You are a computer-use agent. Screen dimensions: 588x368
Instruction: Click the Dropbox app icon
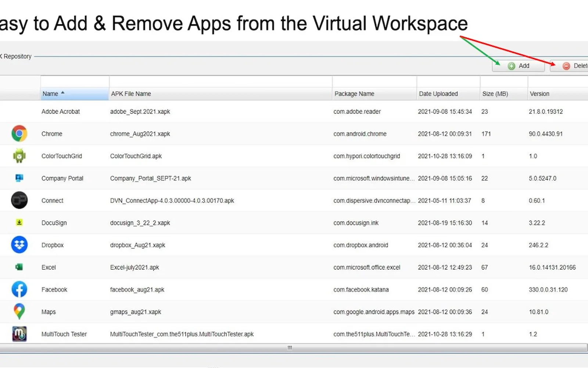19,245
